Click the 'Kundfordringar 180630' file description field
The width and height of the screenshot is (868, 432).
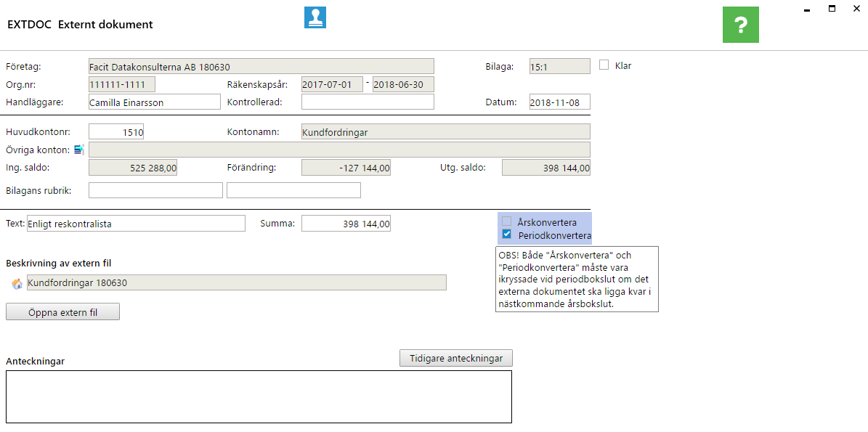(x=236, y=282)
